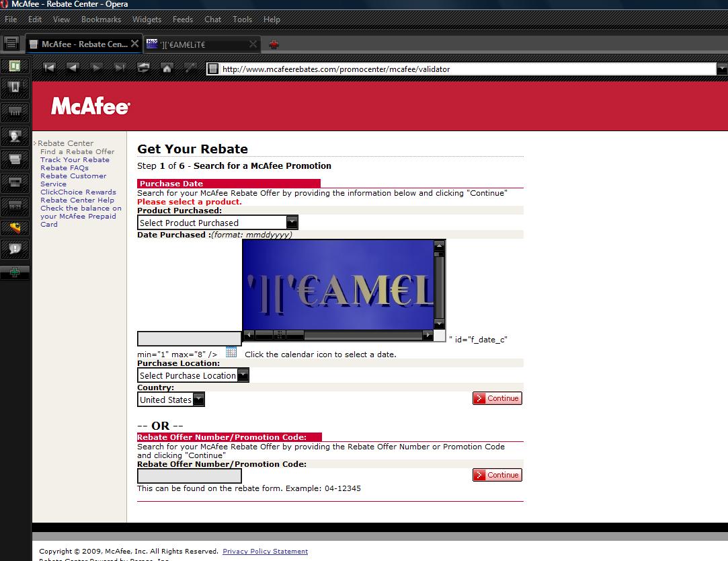
Task: Open the Rebate FAQs link
Action: [65, 167]
